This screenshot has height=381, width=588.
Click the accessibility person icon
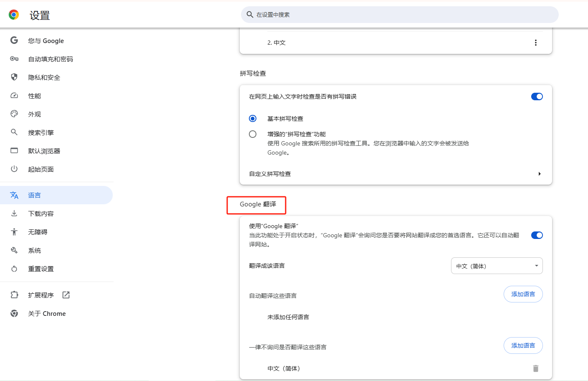pos(14,232)
